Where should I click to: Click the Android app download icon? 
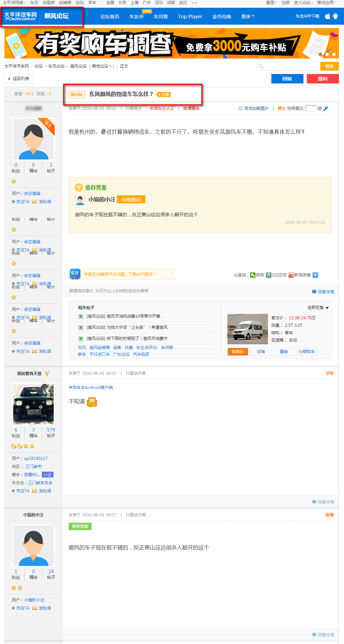[x=335, y=16]
